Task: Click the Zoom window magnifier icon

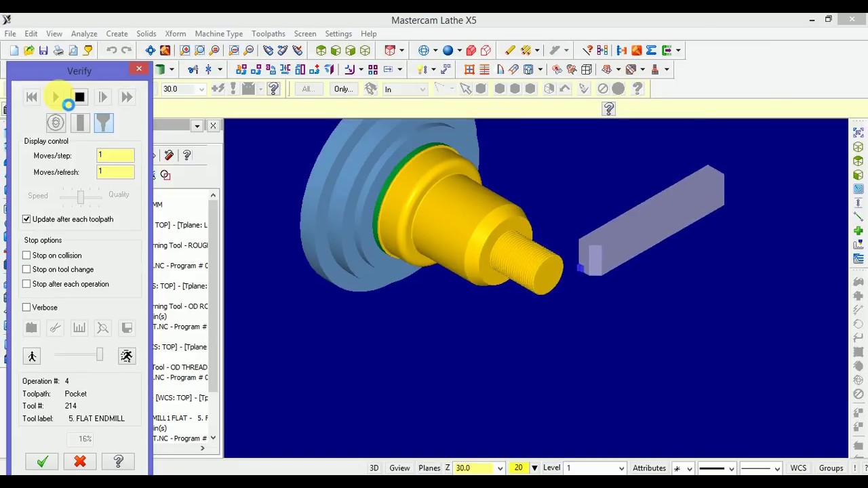Action: 185,50
